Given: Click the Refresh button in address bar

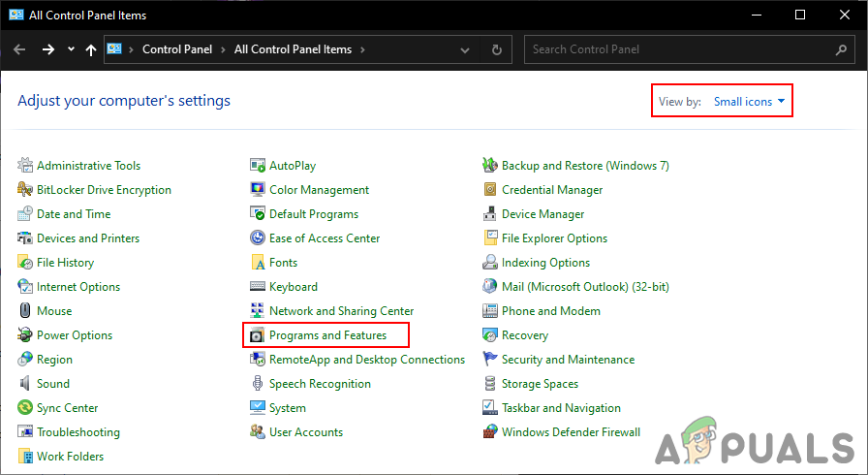Looking at the screenshot, I should point(497,49).
